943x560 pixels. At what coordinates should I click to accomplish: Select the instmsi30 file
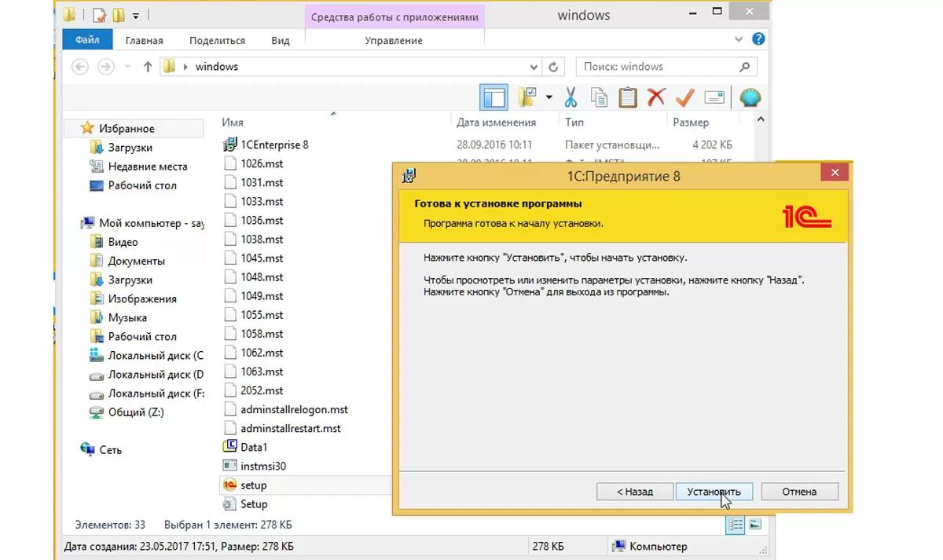click(x=263, y=466)
